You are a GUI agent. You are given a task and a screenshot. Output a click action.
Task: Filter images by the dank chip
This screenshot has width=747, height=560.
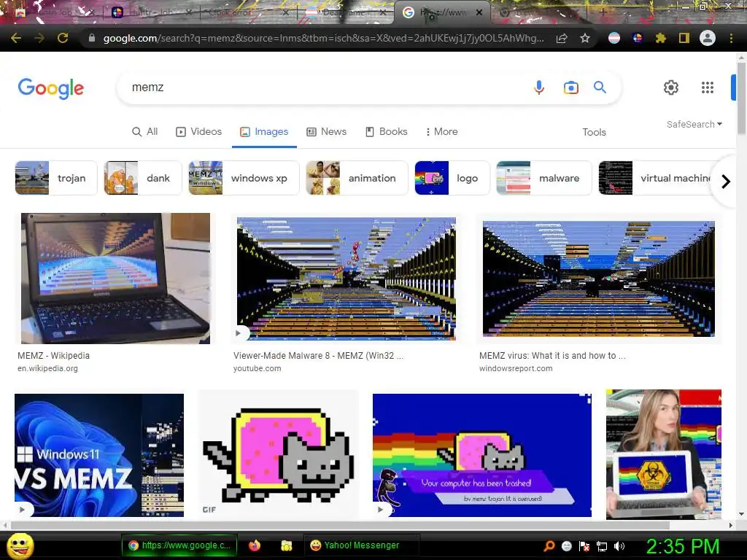coord(143,178)
